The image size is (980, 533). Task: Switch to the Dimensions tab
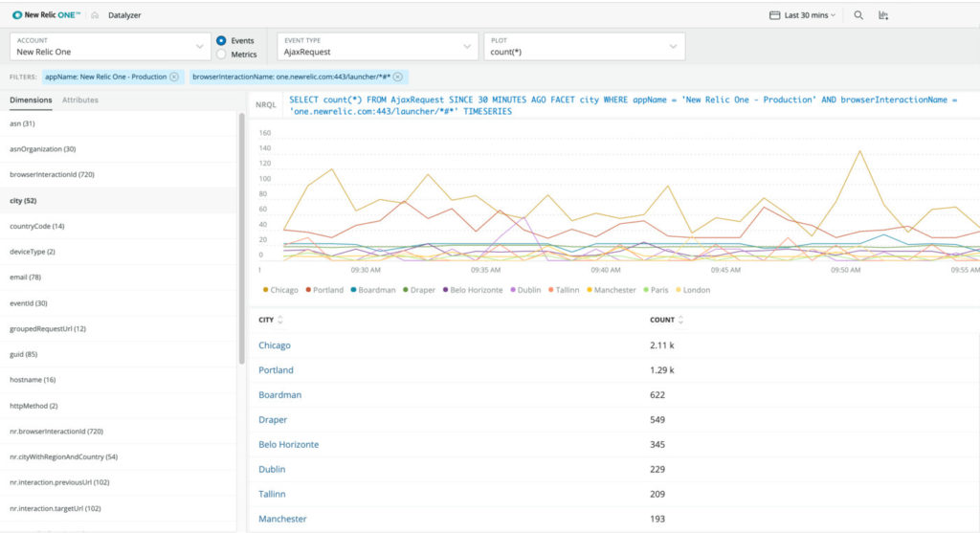point(31,100)
